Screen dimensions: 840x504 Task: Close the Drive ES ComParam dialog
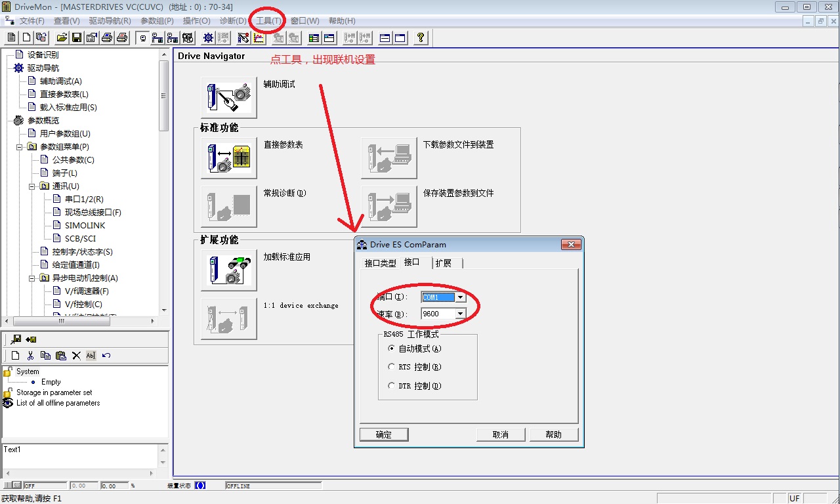571,245
